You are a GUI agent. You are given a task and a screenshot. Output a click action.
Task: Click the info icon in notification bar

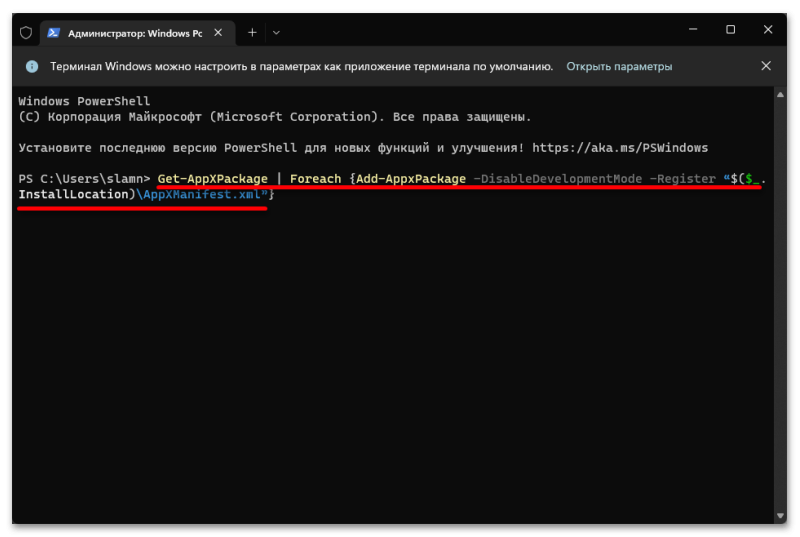(32, 66)
